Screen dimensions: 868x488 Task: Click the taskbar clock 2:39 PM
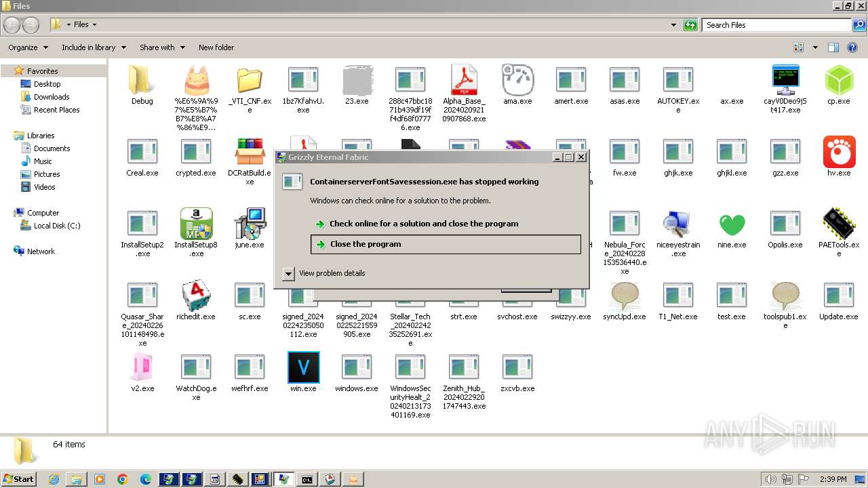tap(833, 479)
